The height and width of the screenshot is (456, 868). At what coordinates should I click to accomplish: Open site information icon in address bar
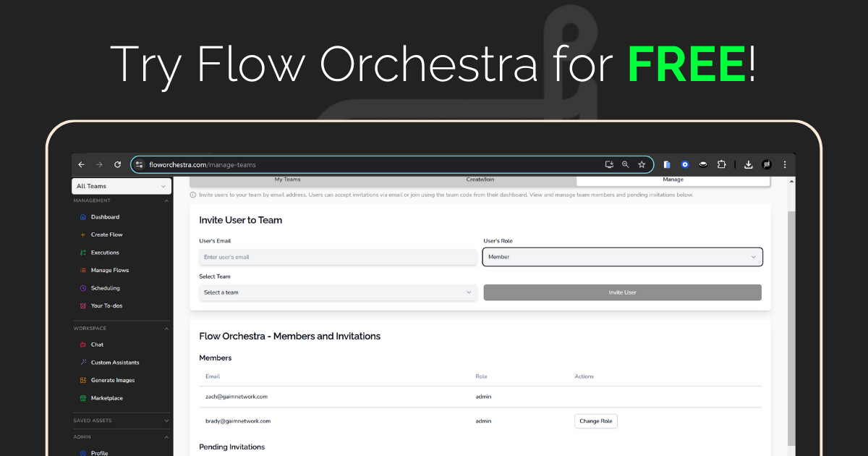pyautogui.click(x=140, y=165)
